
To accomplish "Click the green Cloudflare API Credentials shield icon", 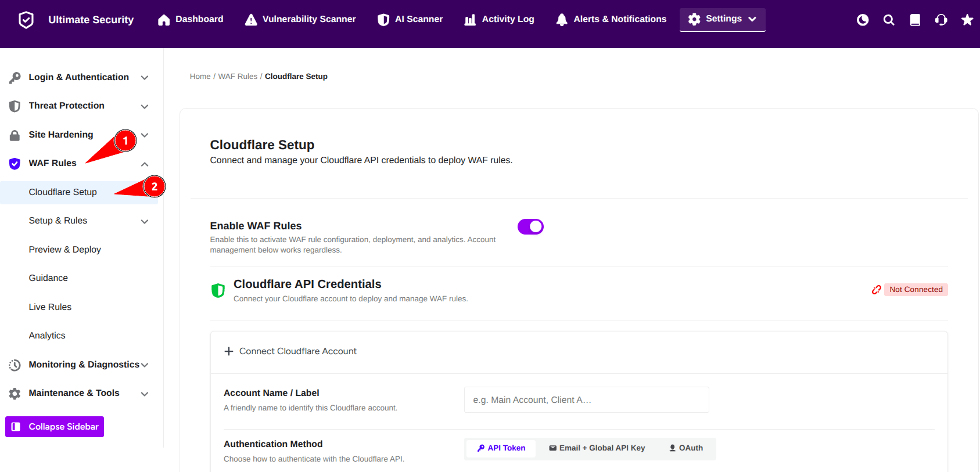I will point(218,290).
